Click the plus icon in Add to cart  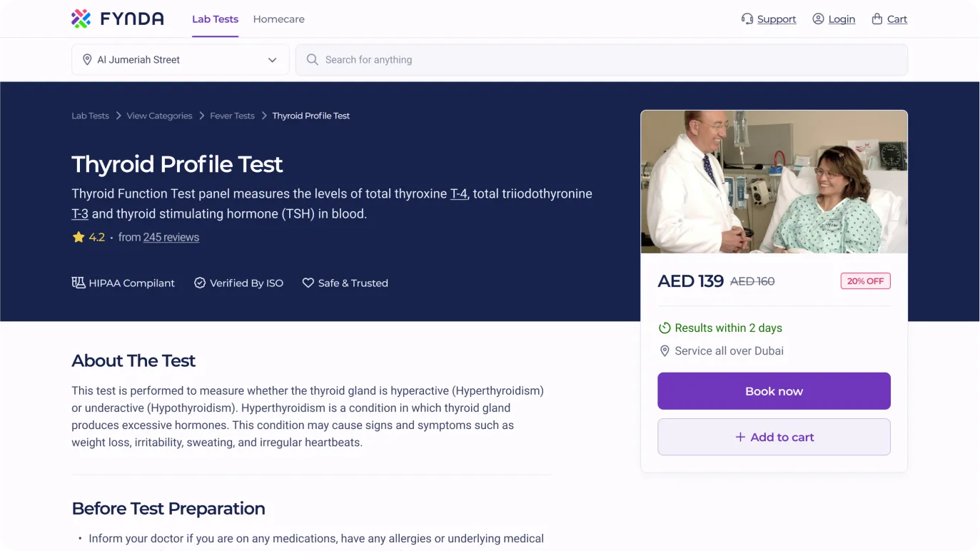[740, 437]
